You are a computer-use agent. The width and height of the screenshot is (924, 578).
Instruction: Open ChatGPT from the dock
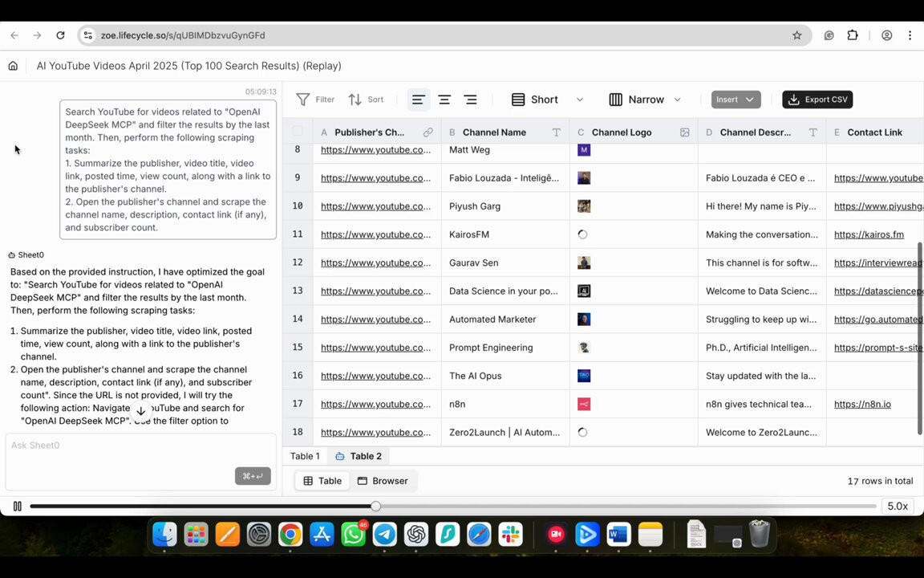[416, 535]
